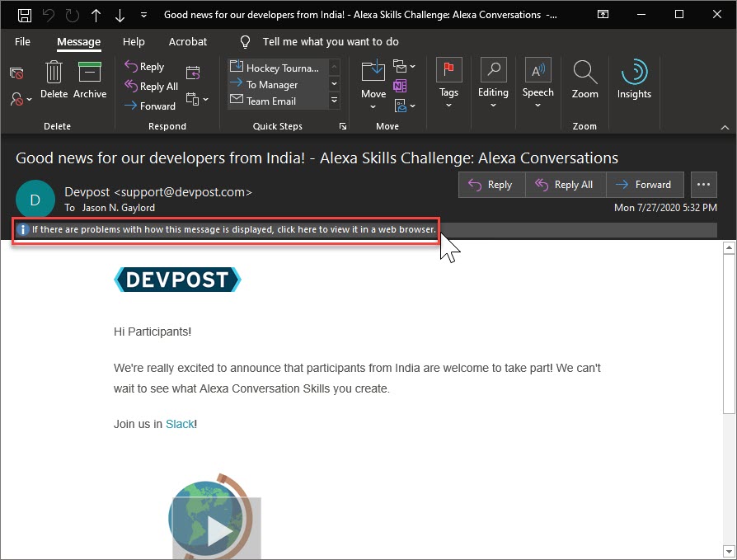Open Actions dropdown in Move group
Screen dimensions: 737x560
(404, 106)
